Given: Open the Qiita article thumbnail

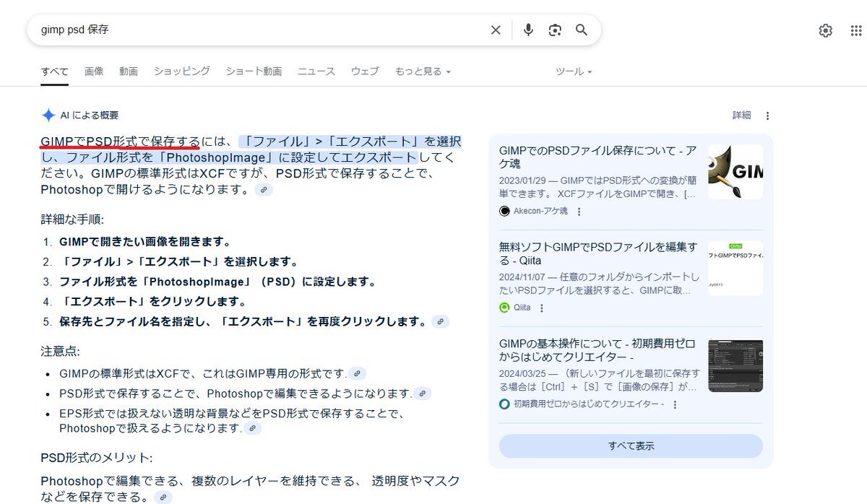Looking at the screenshot, I should 736,269.
